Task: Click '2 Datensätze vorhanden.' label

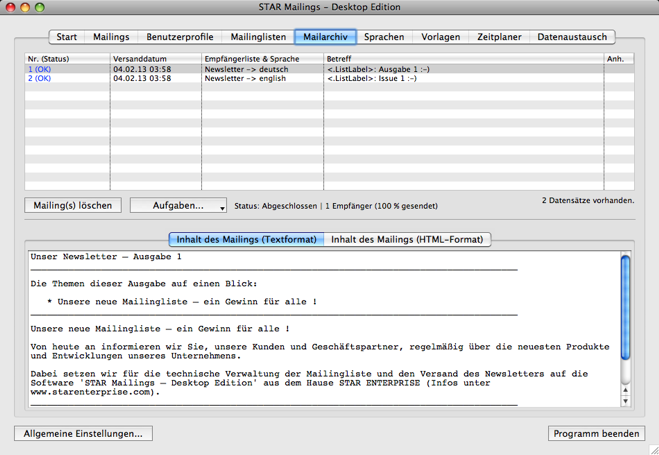Action: tap(588, 200)
